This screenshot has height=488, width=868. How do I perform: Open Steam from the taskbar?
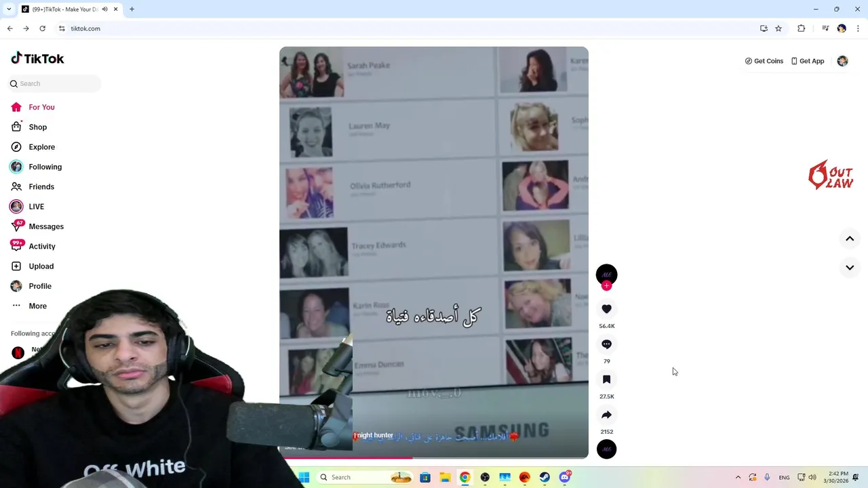pos(545,477)
